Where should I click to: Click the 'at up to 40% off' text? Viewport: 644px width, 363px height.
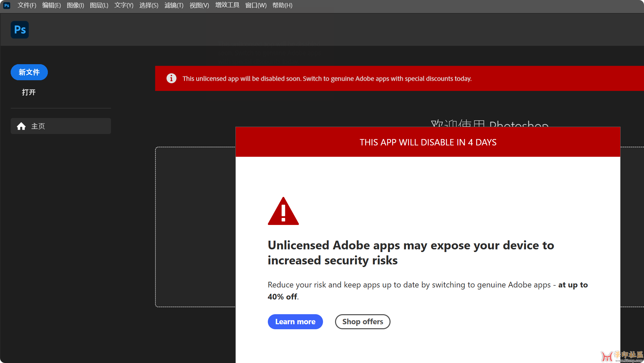428,290
